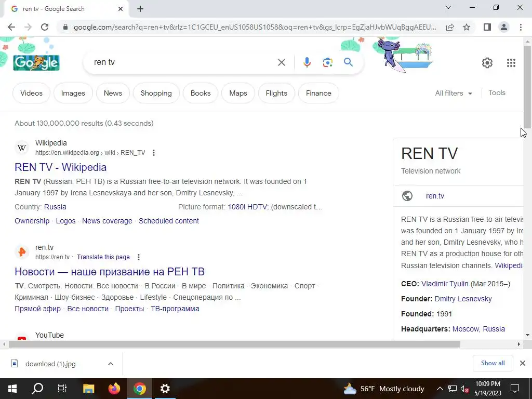Open Windows Start menu
This screenshot has width=532, height=399.
pyautogui.click(x=12, y=389)
